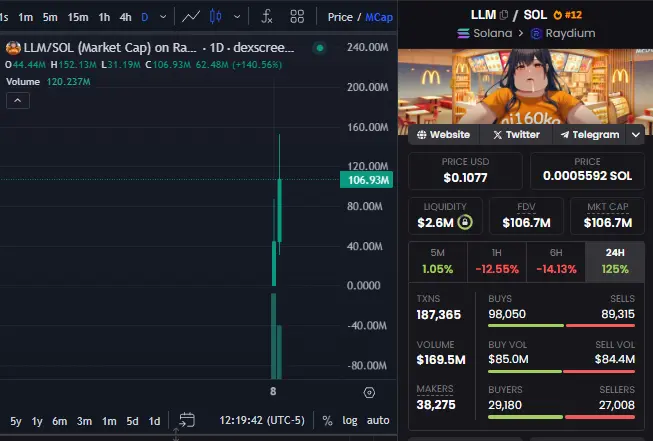The height and width of the screenshot is (441, 653).
Task: Set chart range to 6m
Action: 60,421
